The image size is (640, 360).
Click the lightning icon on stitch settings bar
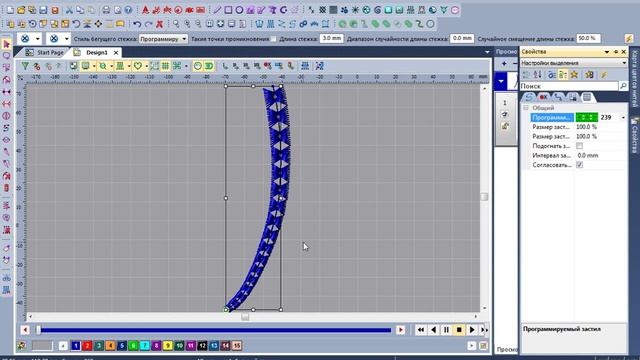tap(629, 38)
